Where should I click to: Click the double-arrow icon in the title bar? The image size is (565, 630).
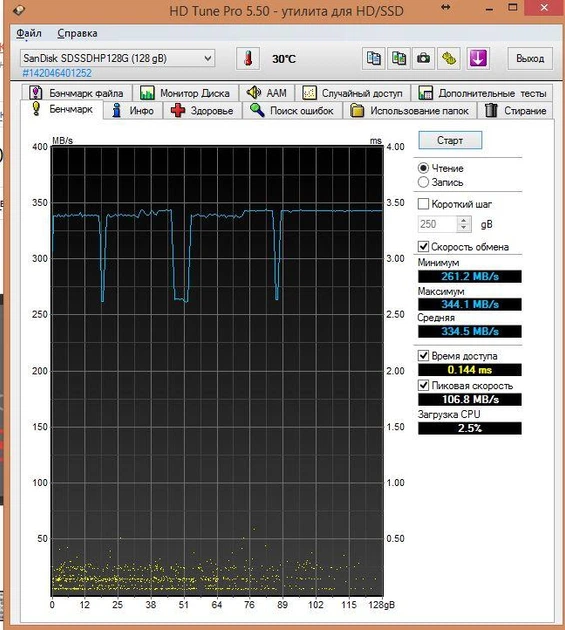(446, 8)
